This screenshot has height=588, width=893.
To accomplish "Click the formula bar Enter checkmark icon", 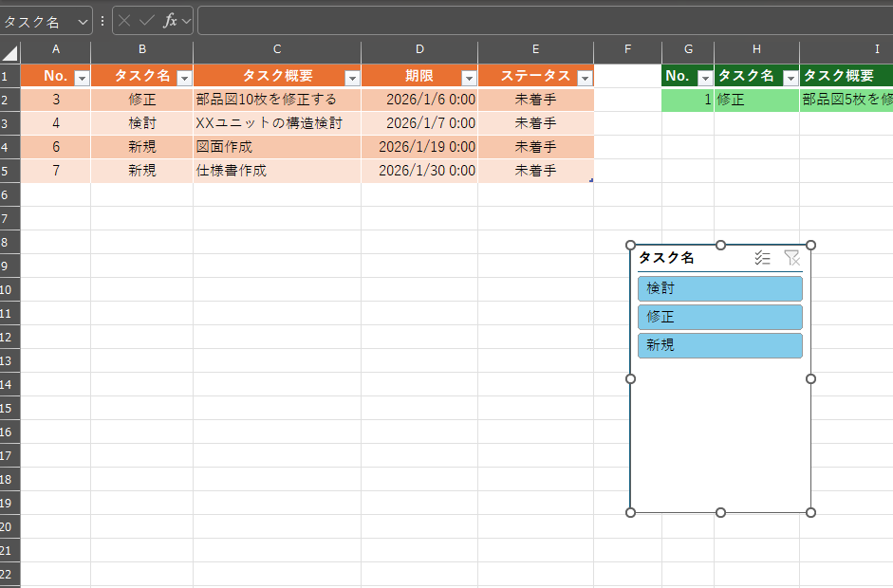I will pyautogui.click(x=146, y=21).
